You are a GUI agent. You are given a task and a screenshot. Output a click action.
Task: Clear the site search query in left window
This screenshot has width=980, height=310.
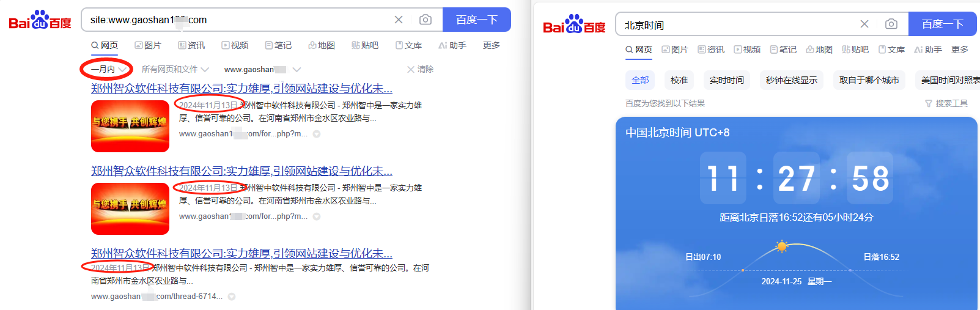tap(399, 20)
